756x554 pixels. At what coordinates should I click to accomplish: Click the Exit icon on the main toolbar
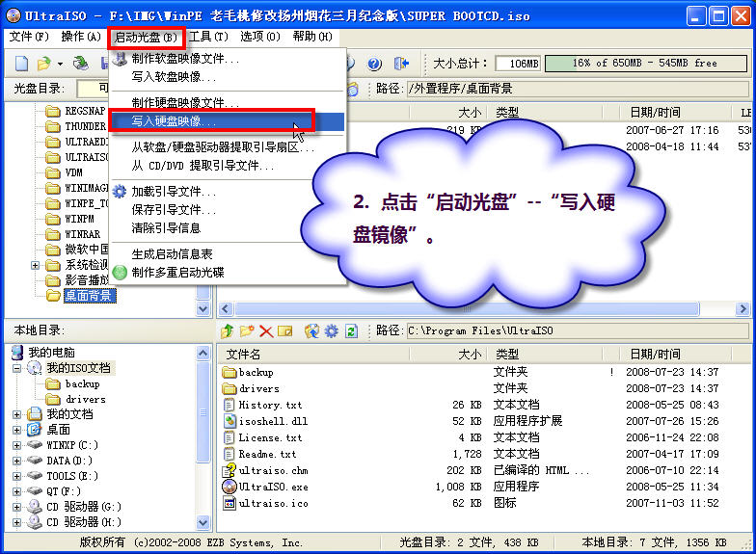click(400, 64)
